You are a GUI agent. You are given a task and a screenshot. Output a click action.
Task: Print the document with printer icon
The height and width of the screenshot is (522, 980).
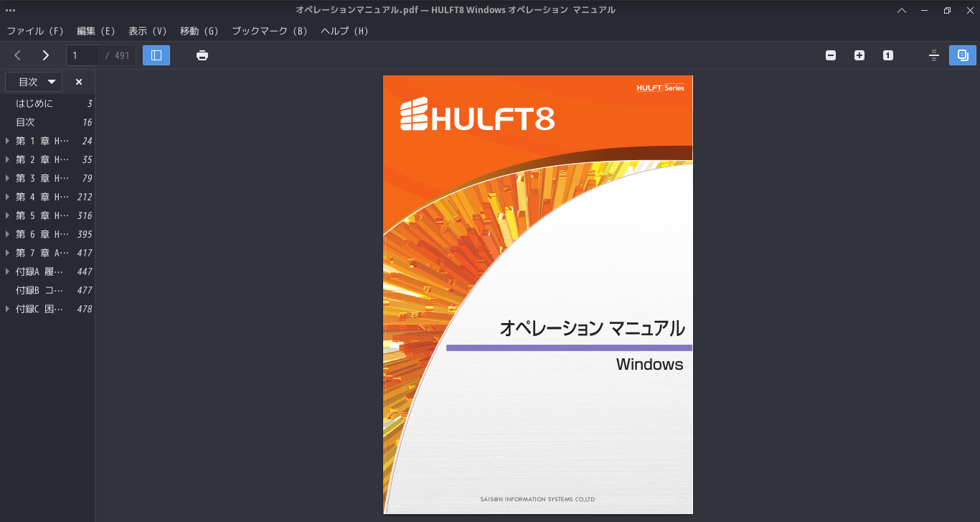pyautogui.click(x=202, y=55)
